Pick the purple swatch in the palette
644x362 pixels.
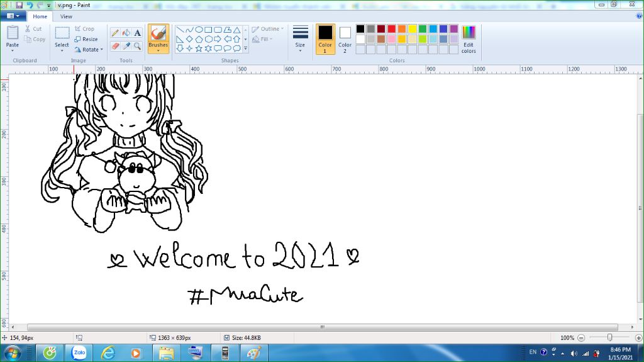click(x=454, y=29)
